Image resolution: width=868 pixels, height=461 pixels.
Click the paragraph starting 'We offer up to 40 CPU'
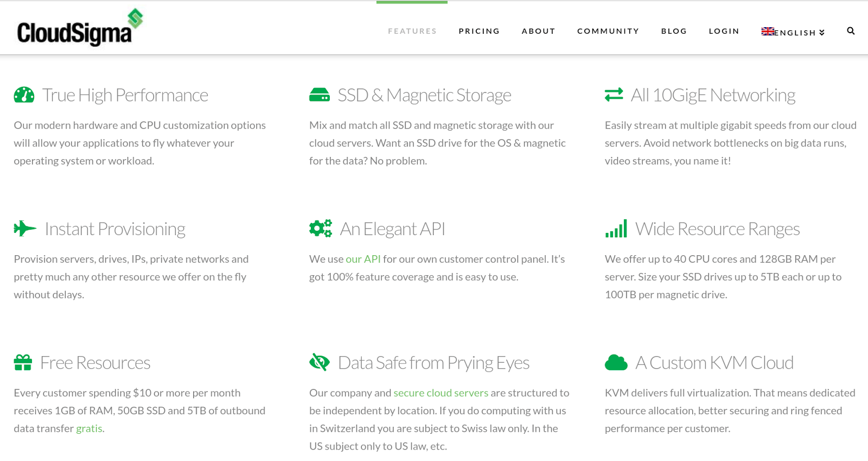pos(723,277)
